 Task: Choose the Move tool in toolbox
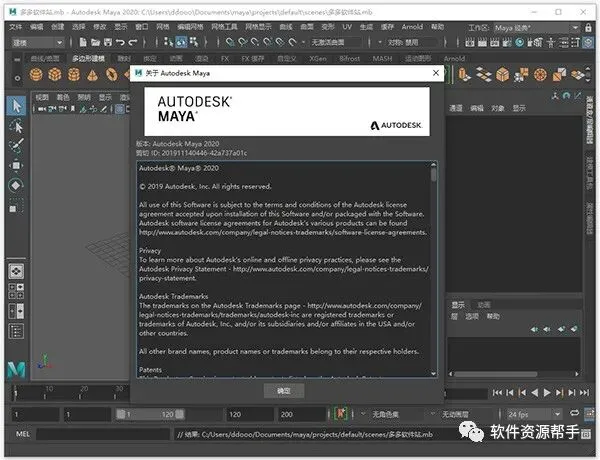16,165
